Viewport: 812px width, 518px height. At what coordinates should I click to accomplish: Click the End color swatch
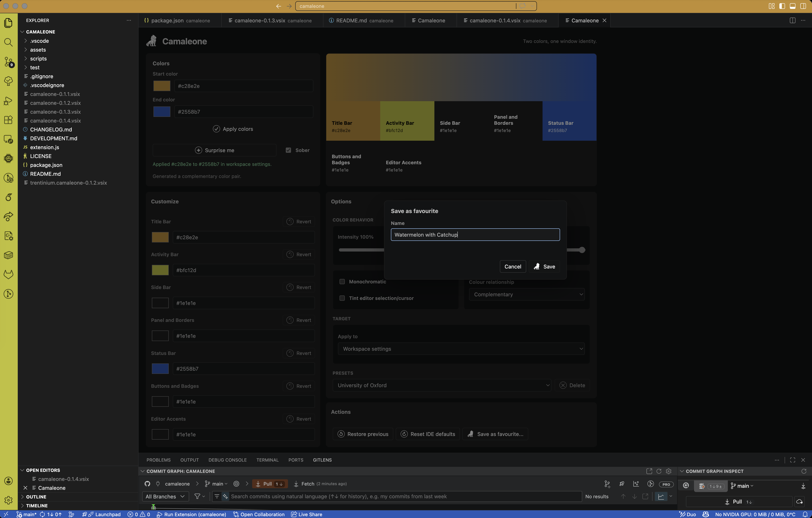pyautogui.click(x=162, y=112)
